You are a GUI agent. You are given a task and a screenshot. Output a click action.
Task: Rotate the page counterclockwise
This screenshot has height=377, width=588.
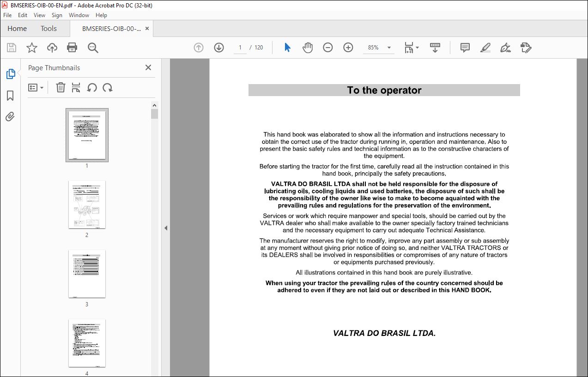[92, 87]
